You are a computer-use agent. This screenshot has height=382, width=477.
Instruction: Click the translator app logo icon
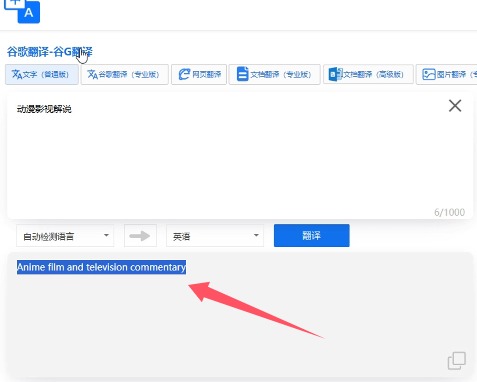tap(22, 11)
